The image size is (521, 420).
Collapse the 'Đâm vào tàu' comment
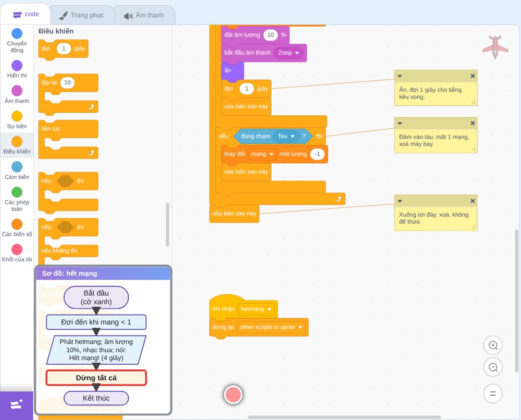[x=400, y=123]
